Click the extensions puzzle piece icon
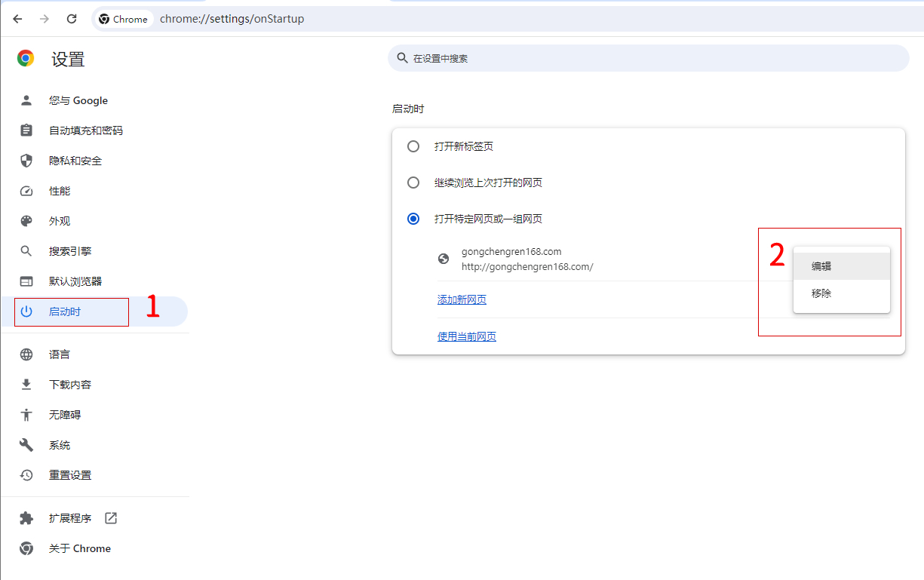Screen dimensions: 924x580 click(x=26, y=518)
